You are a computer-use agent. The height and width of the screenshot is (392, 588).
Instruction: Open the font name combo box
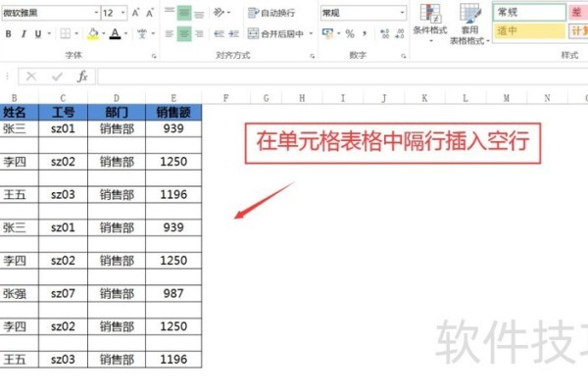click(x=50, y=13)
